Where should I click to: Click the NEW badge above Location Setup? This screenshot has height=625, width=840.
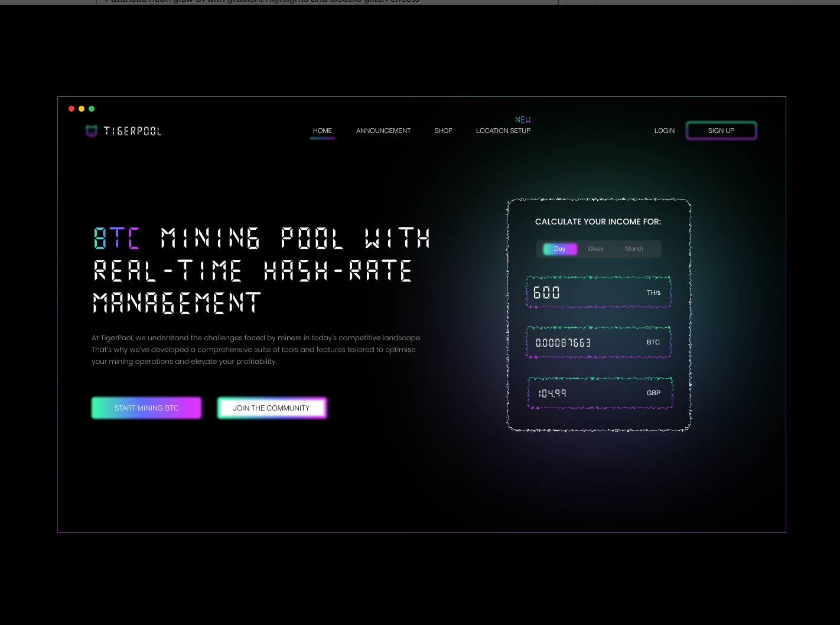[x=523, y=119]
